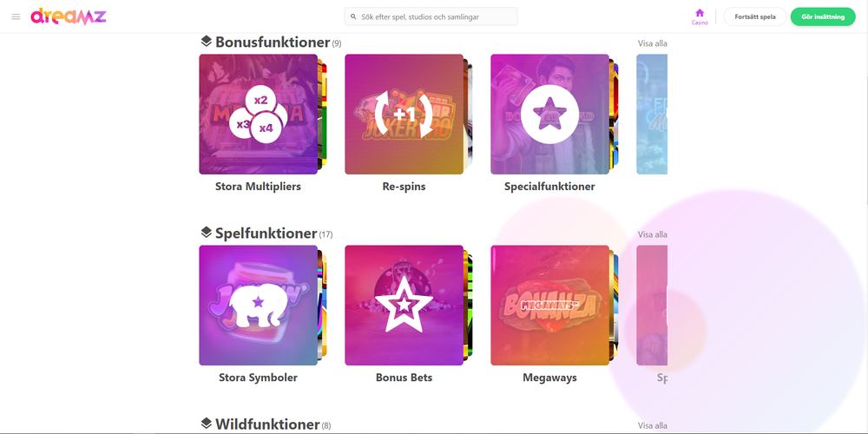Click Visa alla for Wildfunktioner
868x434 pixels.
tap(652, 426)
